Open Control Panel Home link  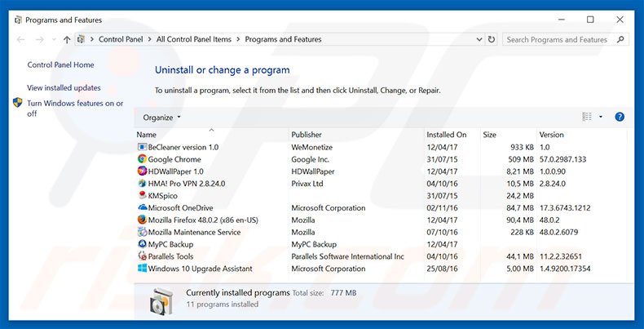60,65
